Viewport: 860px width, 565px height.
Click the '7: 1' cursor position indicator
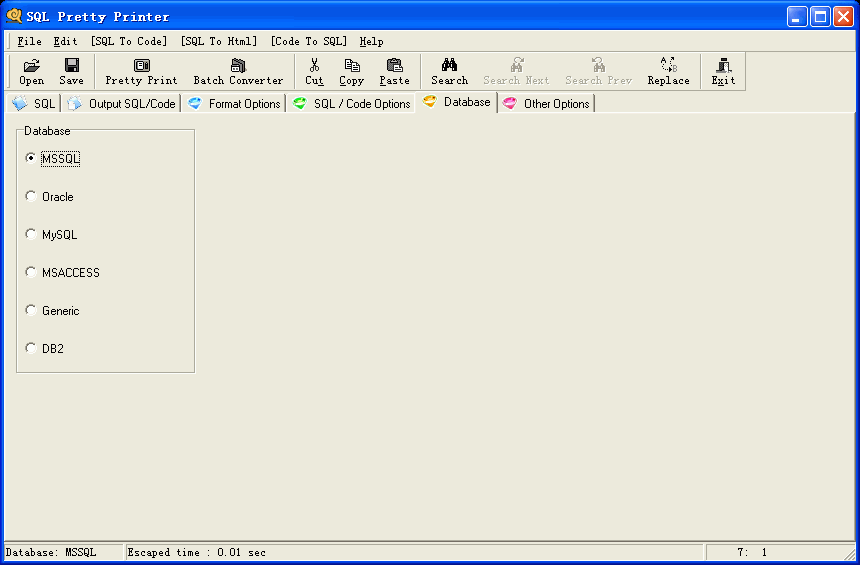tap(752, 552)
